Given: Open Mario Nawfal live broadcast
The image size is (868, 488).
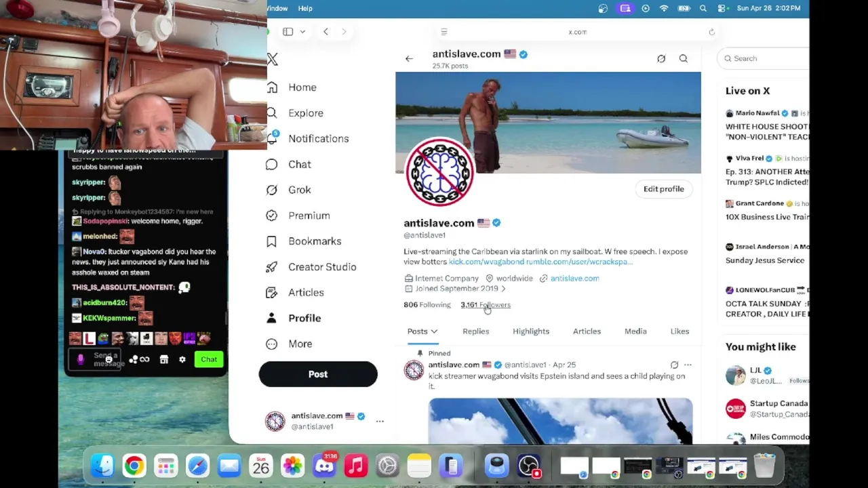Looking at the screenshot, I should coord(767,125).
